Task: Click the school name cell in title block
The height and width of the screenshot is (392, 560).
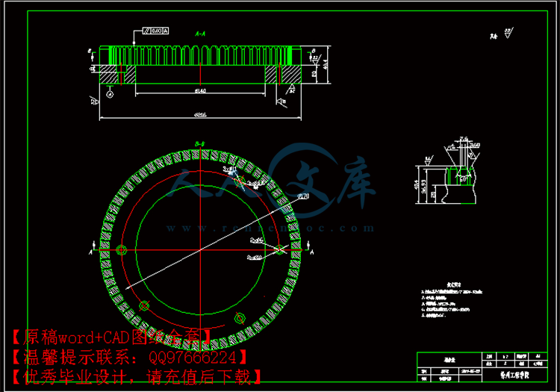Action: click(514, 375)
